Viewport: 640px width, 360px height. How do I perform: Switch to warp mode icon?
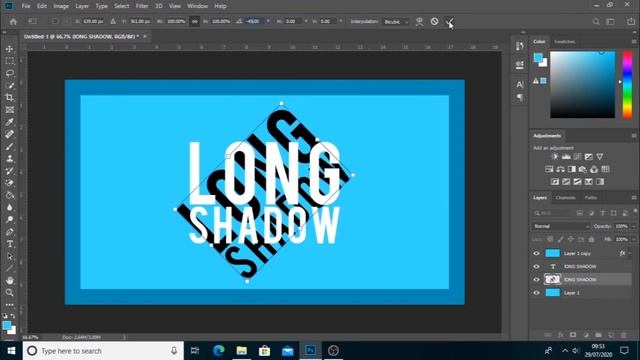pos(419,21)
